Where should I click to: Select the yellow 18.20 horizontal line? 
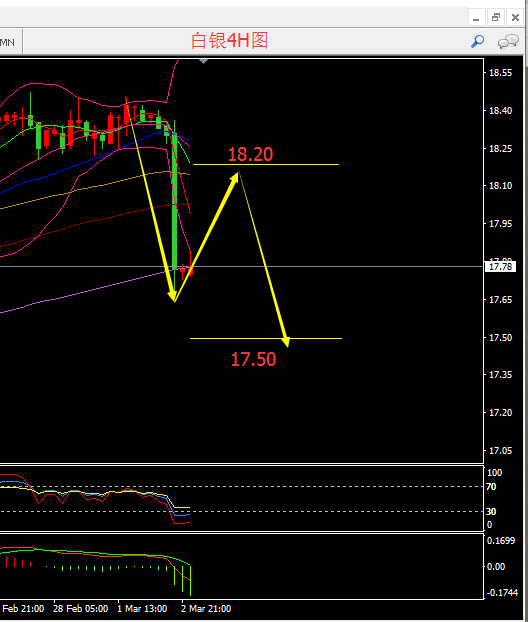(x=266, y=164)
